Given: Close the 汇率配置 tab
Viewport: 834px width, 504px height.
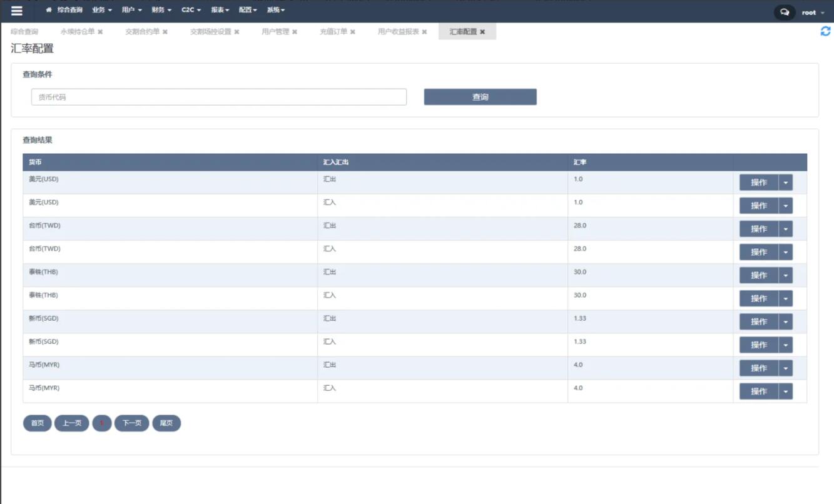Looking at the screenshot, I should (482, 32).
